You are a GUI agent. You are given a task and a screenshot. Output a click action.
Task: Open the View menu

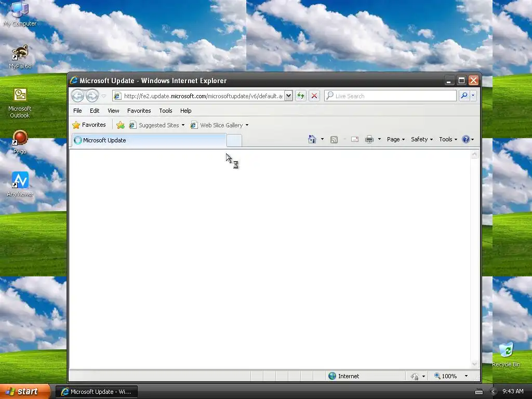pyautogui.click(x=113, y=111)
